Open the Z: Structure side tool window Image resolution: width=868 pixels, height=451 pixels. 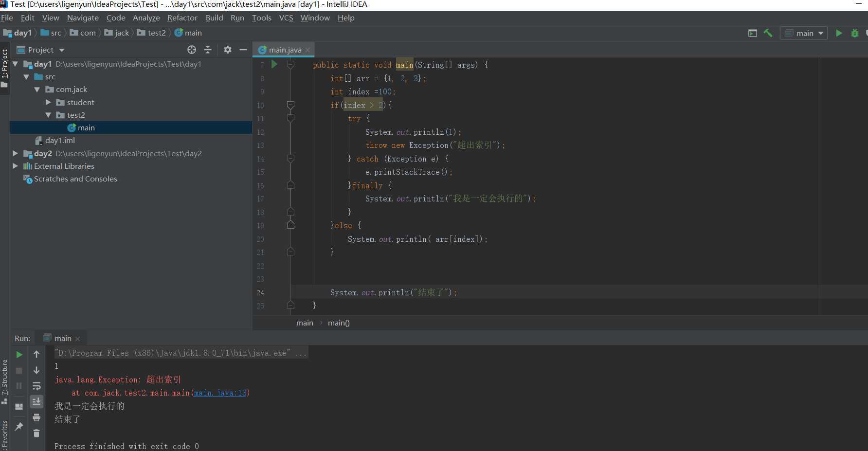pos(5,381)
